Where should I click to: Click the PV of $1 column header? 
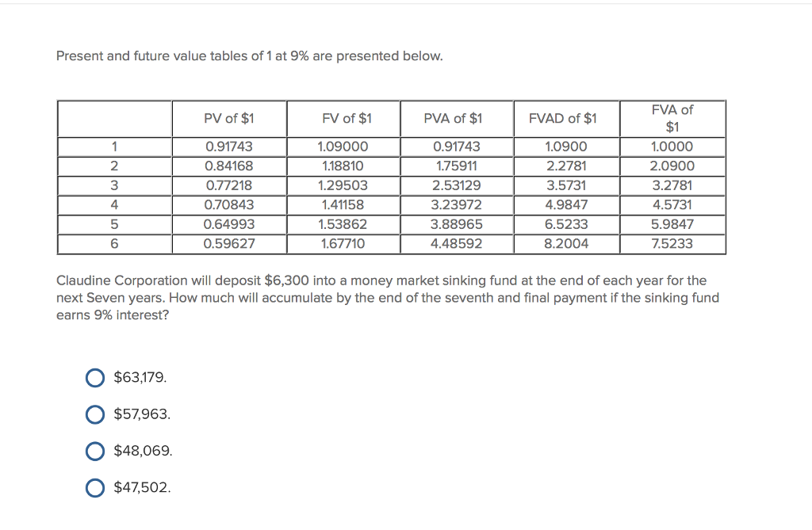click(x=229, y=119)
